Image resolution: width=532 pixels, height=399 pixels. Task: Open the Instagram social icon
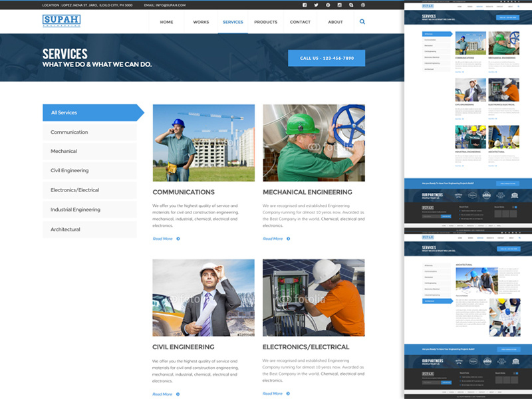pyautogui.click(x=340, y=5)
